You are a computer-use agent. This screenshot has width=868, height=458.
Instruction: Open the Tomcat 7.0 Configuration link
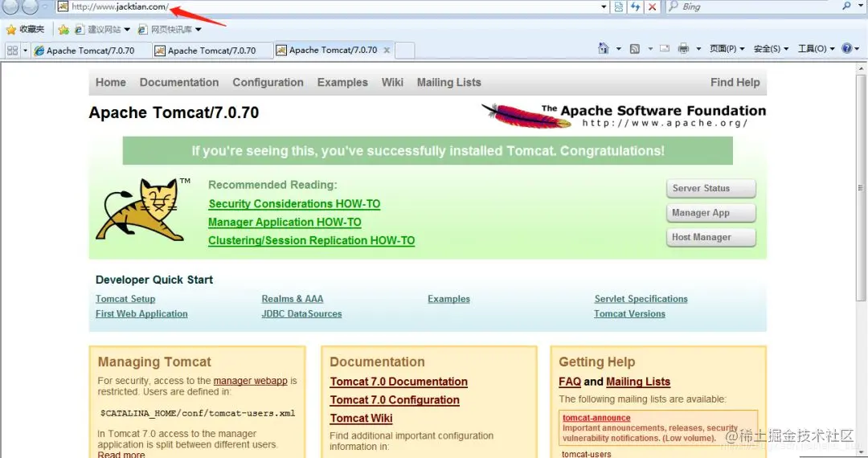pos(395,400)
